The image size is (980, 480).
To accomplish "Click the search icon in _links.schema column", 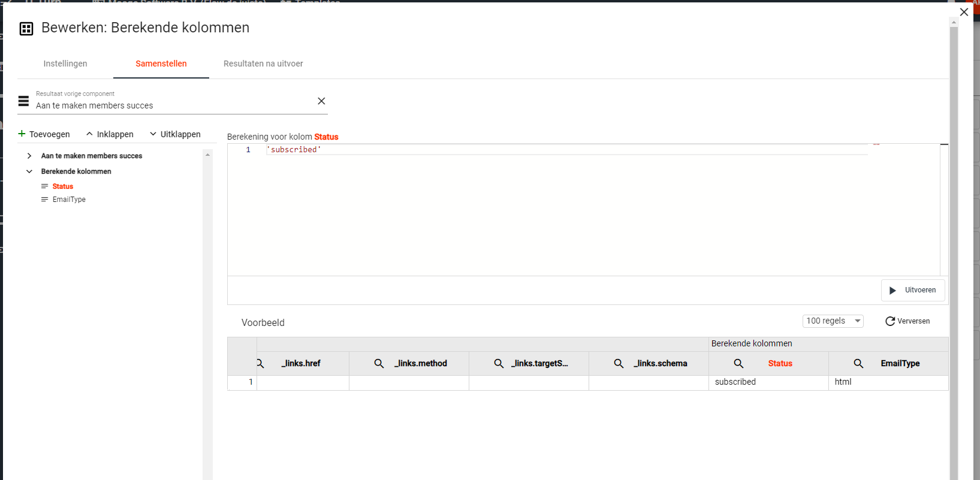I will 619,364.
